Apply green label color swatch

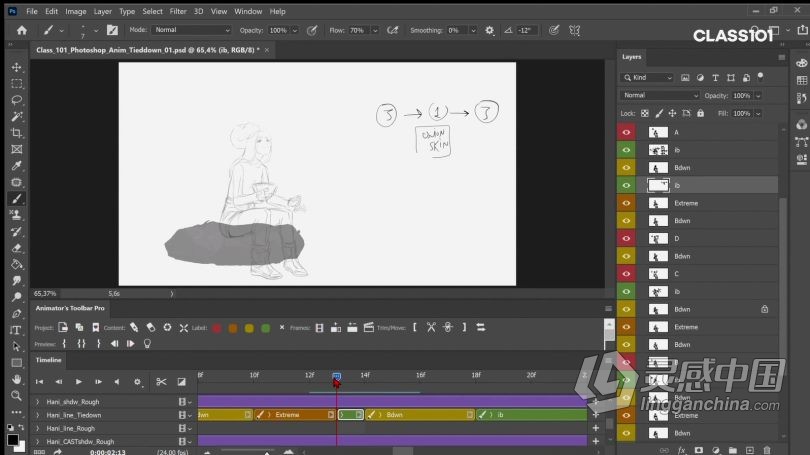click(266, 328)
